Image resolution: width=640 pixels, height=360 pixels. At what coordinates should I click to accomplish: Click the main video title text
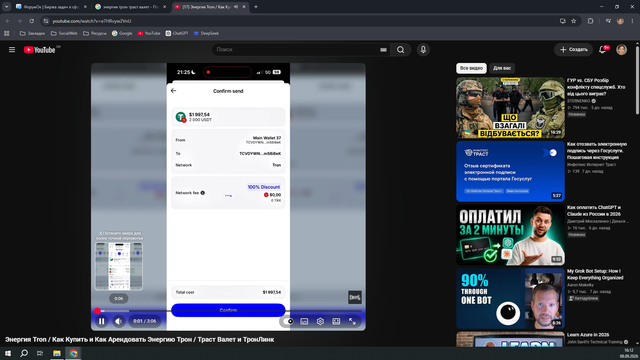click(140, 340)
